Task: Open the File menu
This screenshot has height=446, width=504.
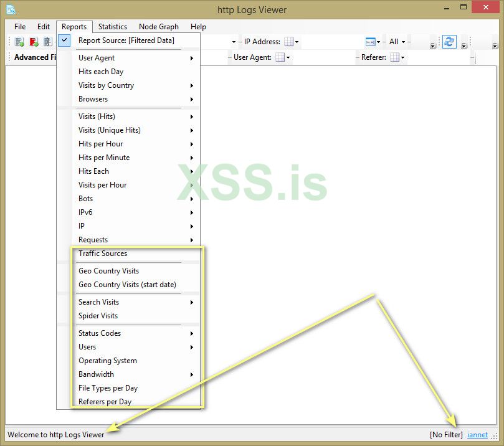Action: 20,27
